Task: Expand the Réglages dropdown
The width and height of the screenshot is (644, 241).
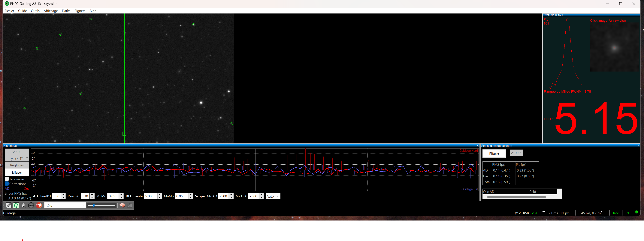Action: pyautogui.click(x=17, y=165)
